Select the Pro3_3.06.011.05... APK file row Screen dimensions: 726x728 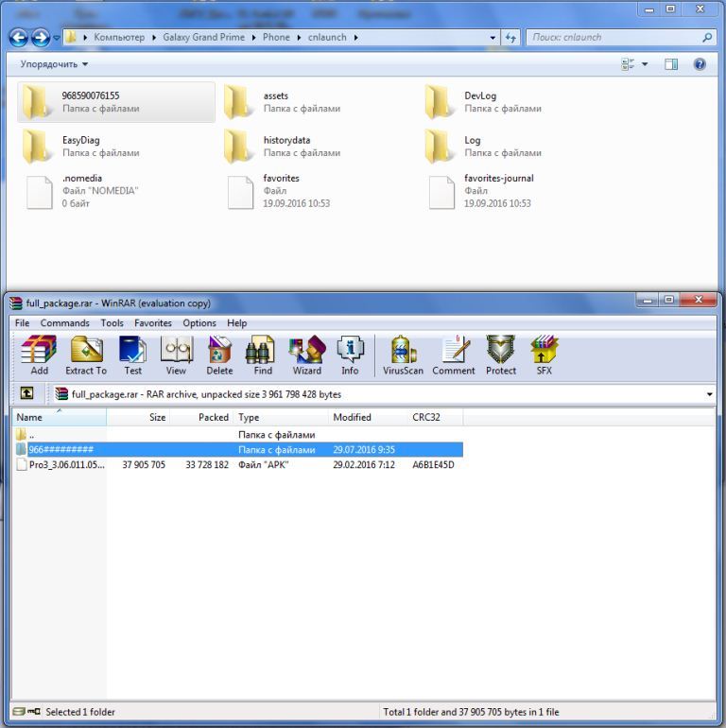pyautogui.click(x=238, y=464)
